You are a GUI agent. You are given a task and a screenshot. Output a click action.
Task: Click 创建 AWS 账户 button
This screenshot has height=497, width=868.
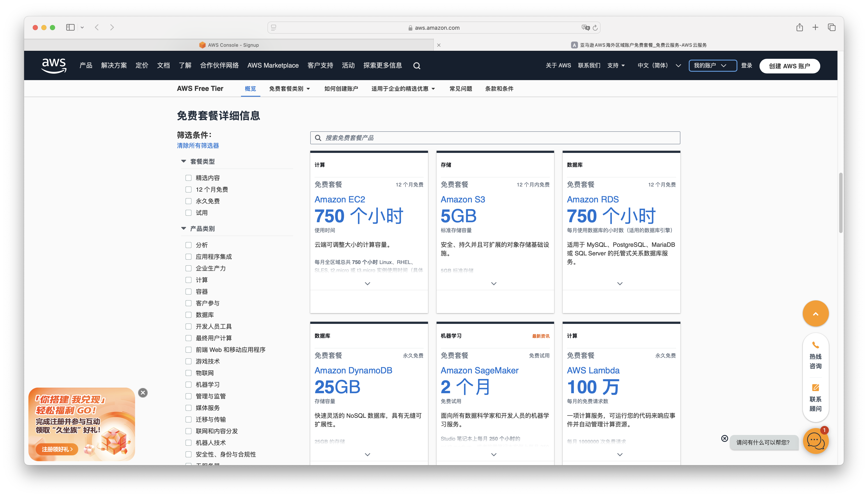click(789, 66)
